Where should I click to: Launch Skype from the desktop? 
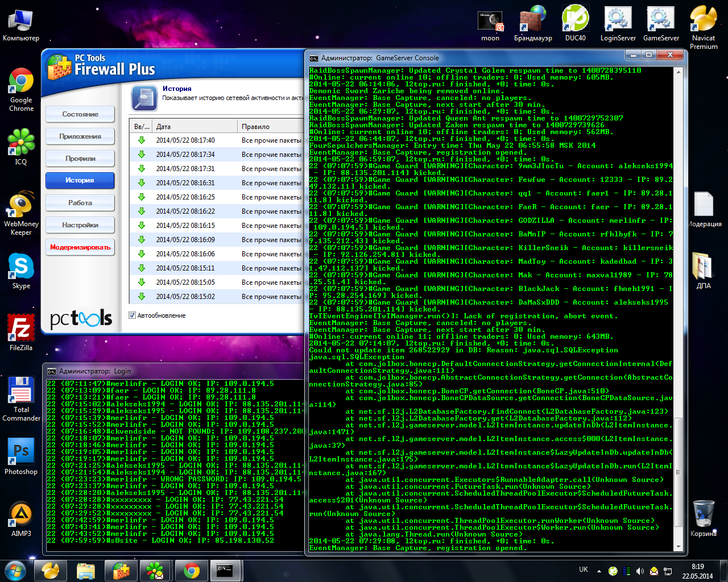[21, 271]
